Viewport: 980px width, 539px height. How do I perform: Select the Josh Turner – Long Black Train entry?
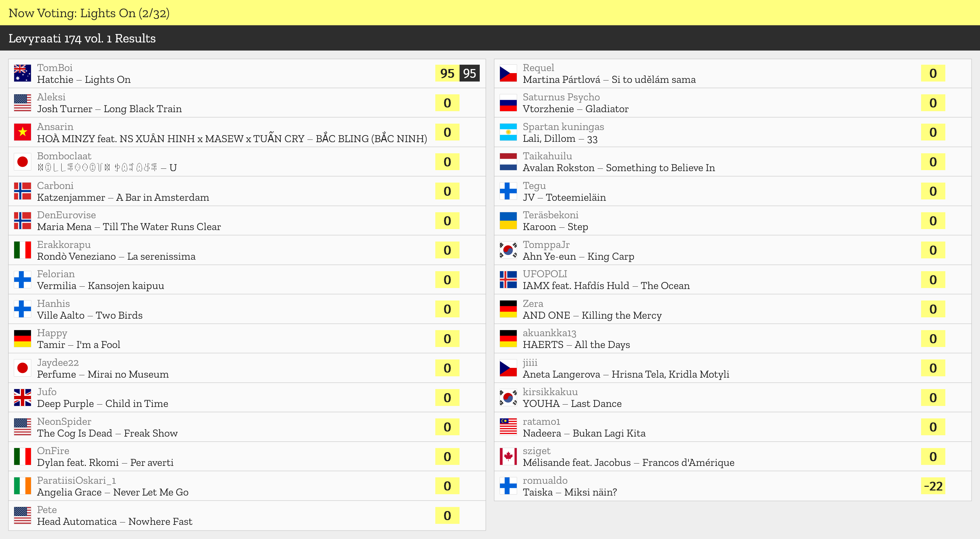click(x=109, y=109)
